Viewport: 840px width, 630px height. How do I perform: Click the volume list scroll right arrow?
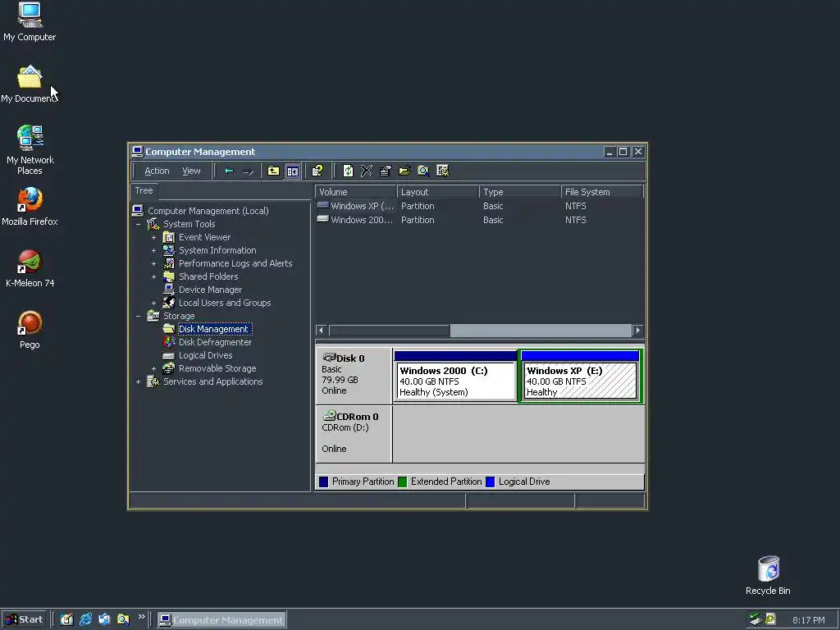click(637, 330)
